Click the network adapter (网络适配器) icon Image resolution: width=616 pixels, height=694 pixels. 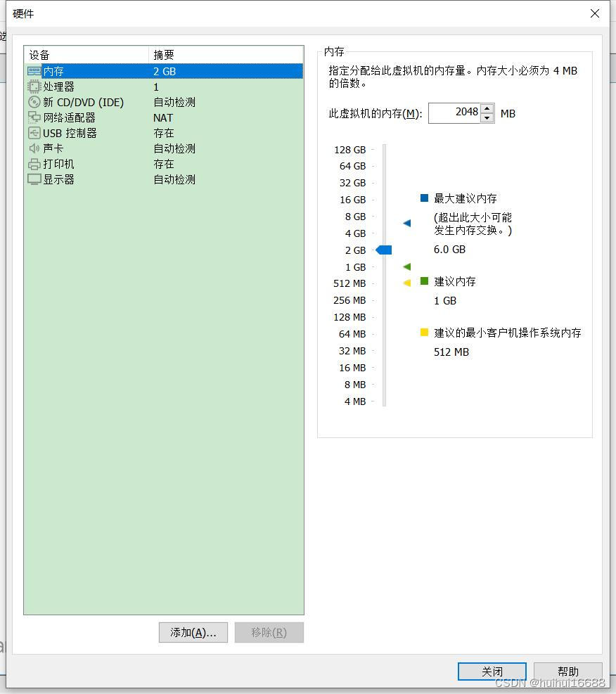[x=34, y=117]
